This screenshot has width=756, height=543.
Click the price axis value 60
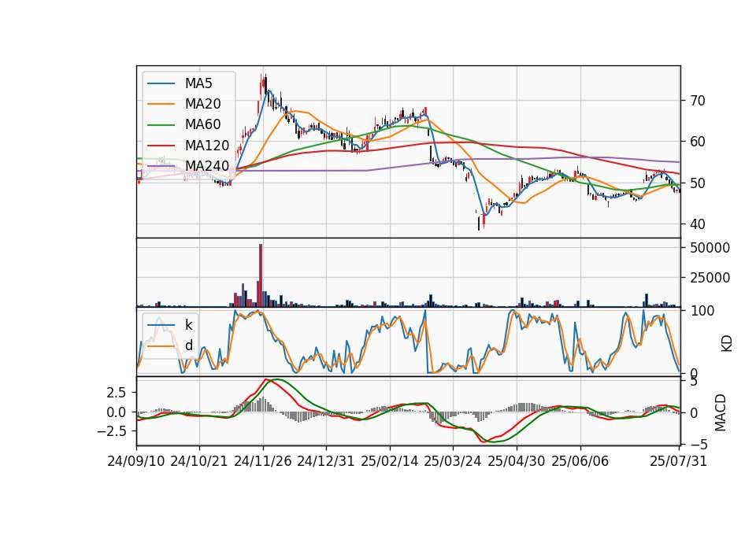point(697,142)
